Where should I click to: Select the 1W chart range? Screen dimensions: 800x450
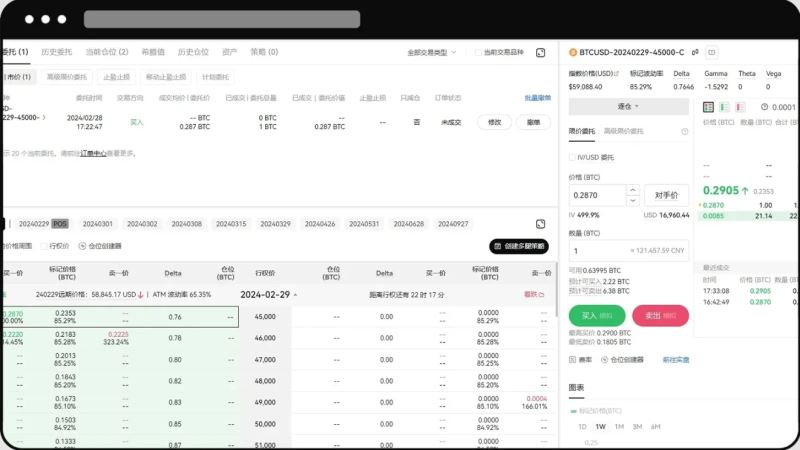coord(601,427)
